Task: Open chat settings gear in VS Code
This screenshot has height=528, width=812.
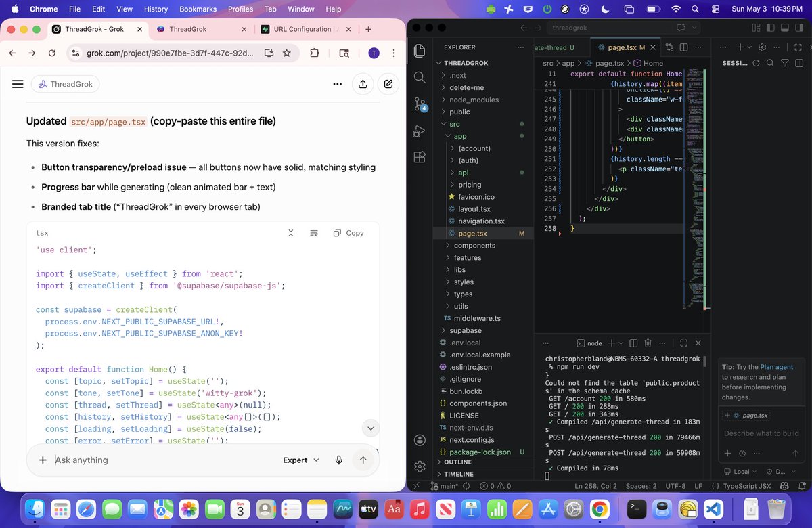Action: pos(762,47)
